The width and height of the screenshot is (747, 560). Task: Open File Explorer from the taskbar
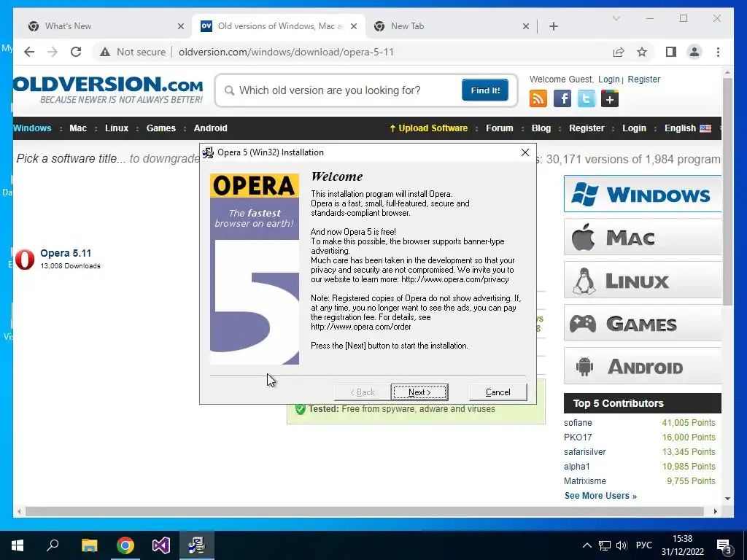(x=89, y=545)
